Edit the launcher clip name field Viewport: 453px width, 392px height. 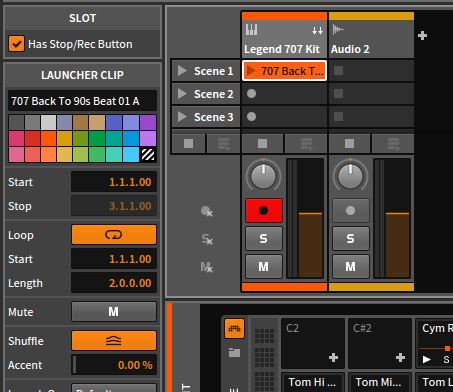82,101
